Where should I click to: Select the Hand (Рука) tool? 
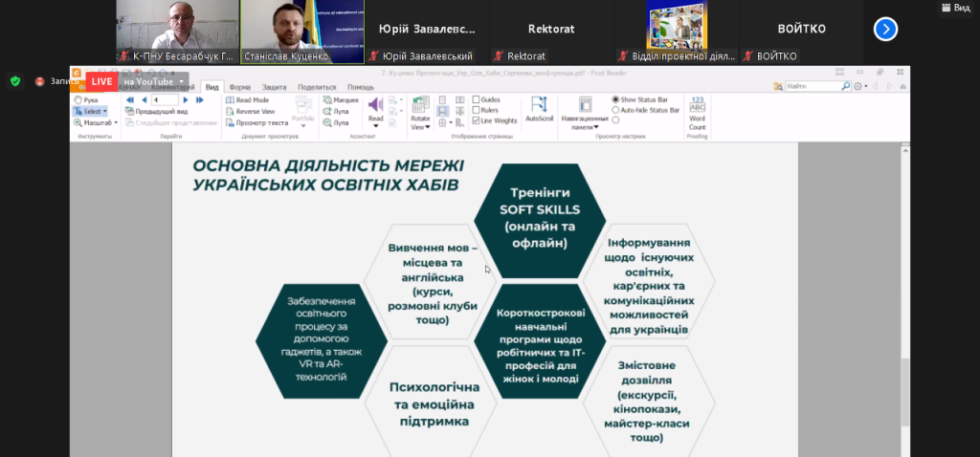(x=86, y=99)
